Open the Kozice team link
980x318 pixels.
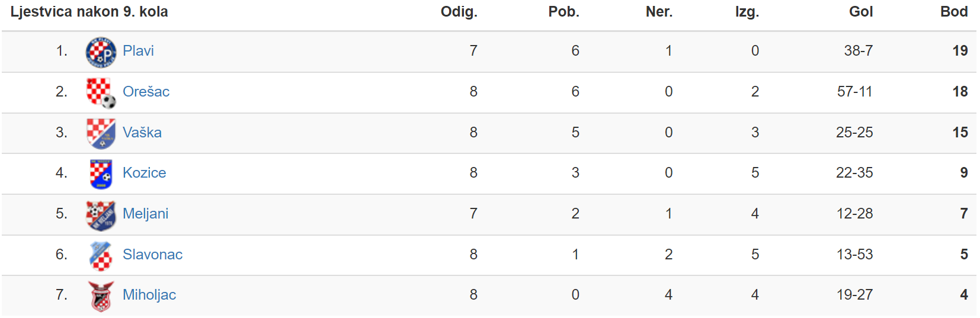point(144,173)
